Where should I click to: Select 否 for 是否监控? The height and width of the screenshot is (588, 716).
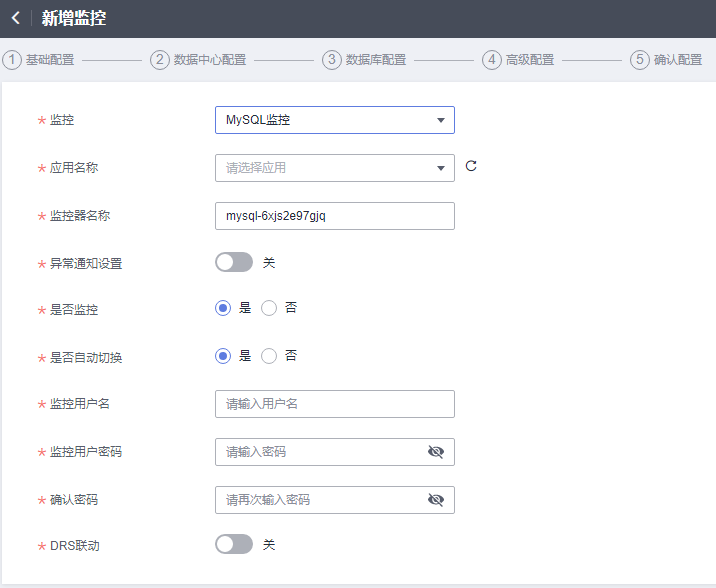269,308
